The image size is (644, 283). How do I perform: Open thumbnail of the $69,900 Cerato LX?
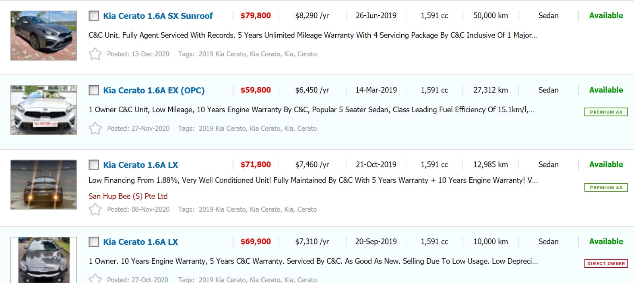[x=43, y=260]
